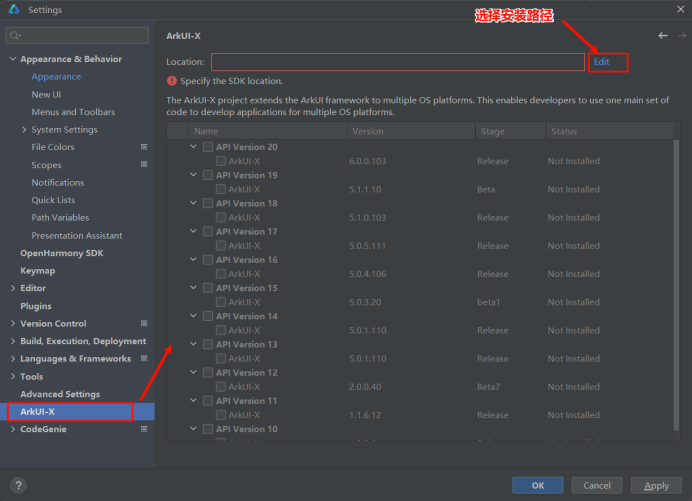Click the Stage column header
Screen dimensions: 692x501
coord(510,131)
